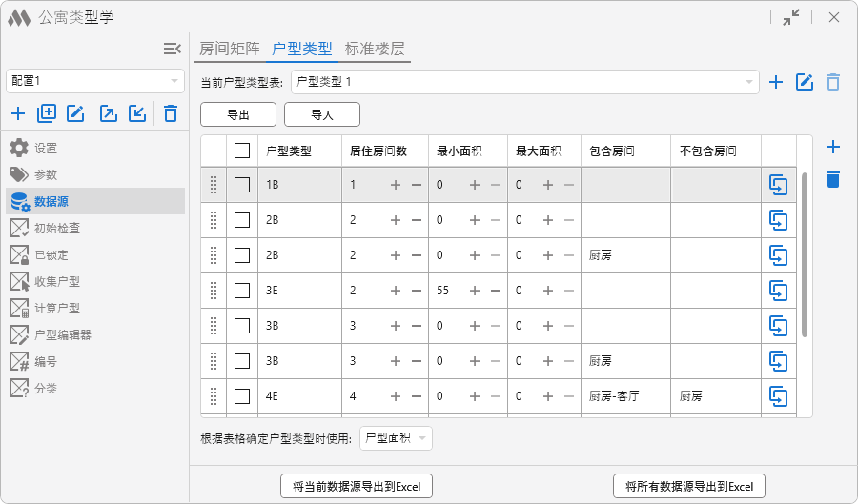Screen dimensions: 858x504
Task: Add a new 户型类型 table
Action: pos(776,82)
